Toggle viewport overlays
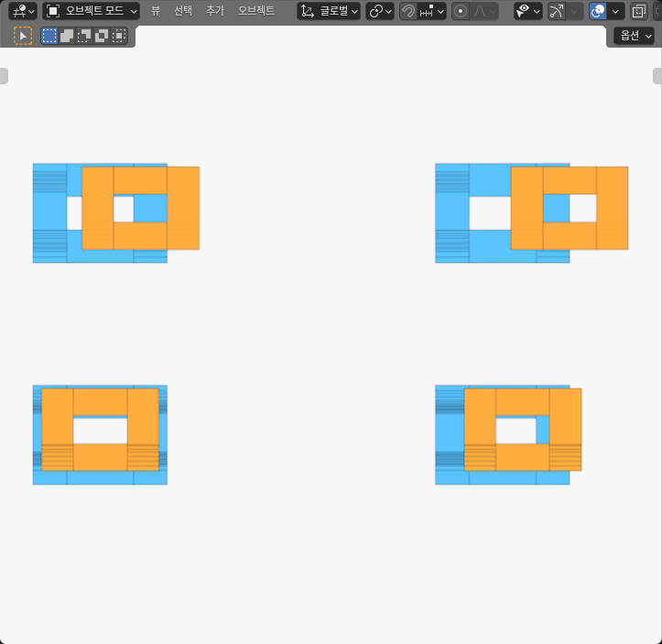This screenshot has height=644, width=662. click(598, 11)
